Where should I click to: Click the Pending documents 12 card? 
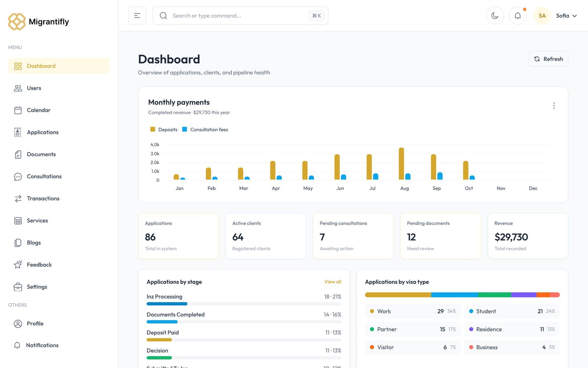[440, 236]
